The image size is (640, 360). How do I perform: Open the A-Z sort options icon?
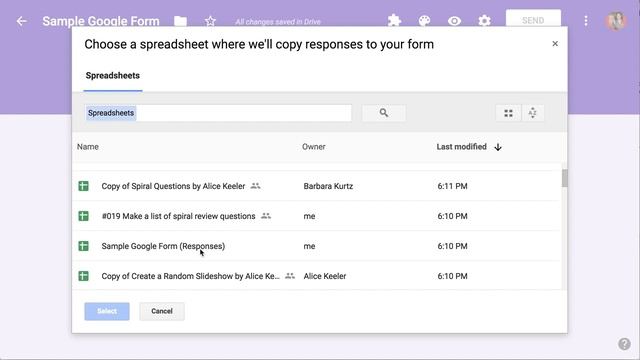coord(533,113)
